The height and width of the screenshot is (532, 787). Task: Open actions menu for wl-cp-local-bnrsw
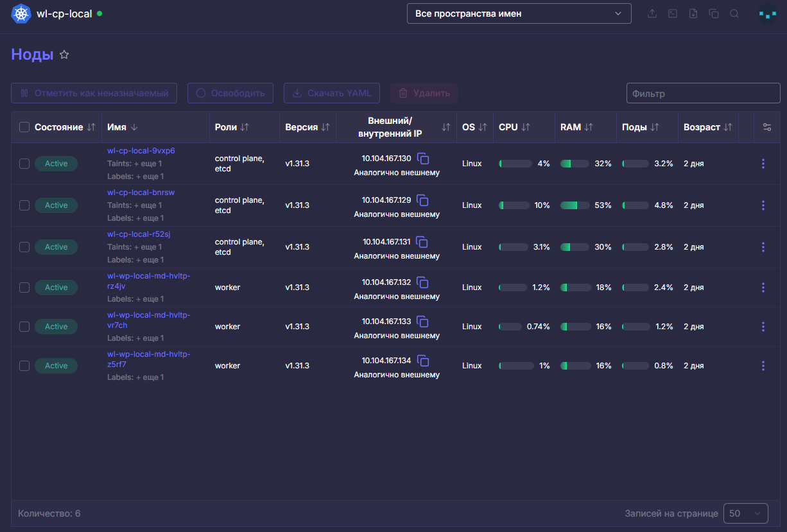pos(763,205)
